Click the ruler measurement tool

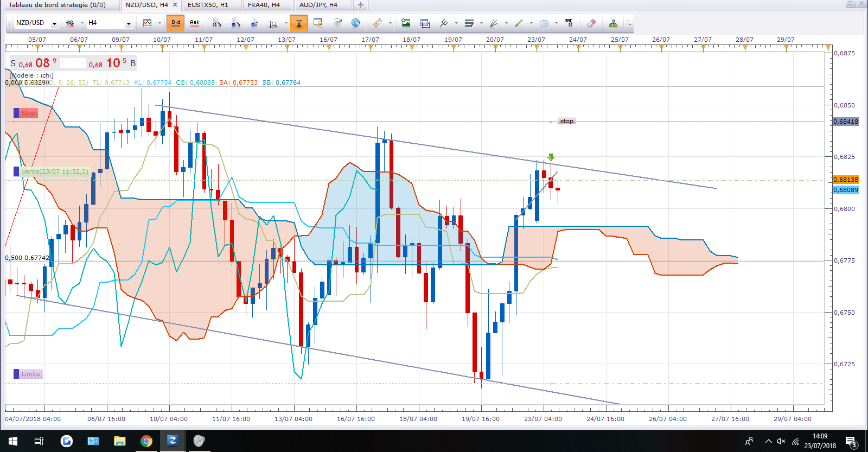(378, 23)
